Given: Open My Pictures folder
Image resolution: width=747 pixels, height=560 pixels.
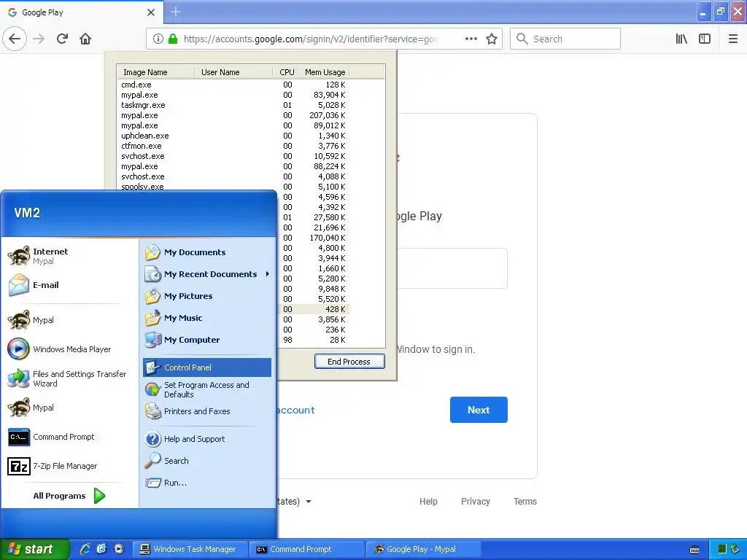Looking at the screenshot, I should point(206,296).
